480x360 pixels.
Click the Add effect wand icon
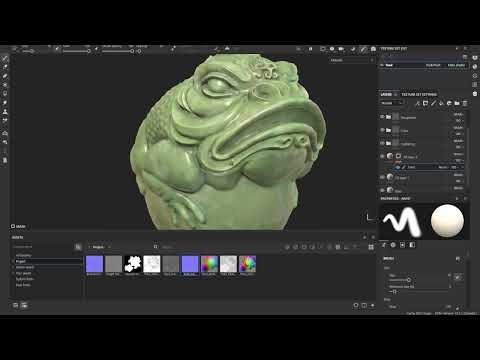(417, 103)
